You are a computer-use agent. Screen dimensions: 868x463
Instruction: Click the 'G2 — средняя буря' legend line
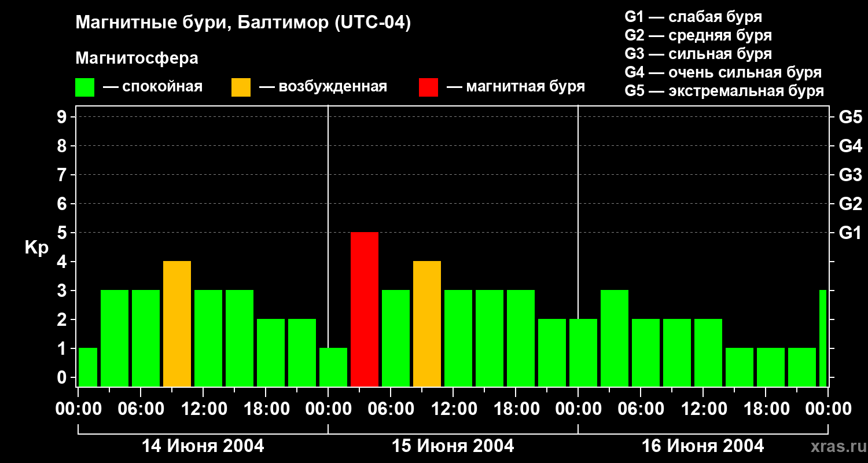698,35
